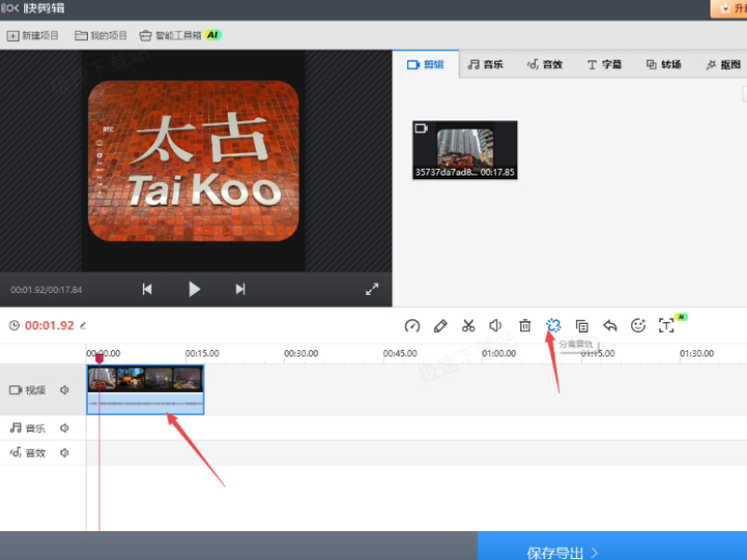Select the scissors split tool
Image resolution: width=747 pixels, height=560 pixels.
[469, 326]
